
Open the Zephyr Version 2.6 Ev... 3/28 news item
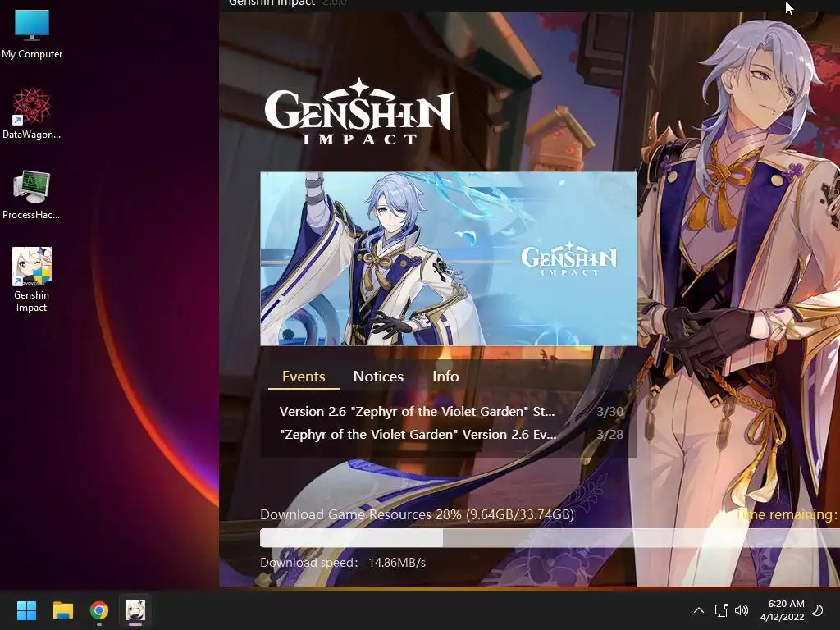(451, 435)
